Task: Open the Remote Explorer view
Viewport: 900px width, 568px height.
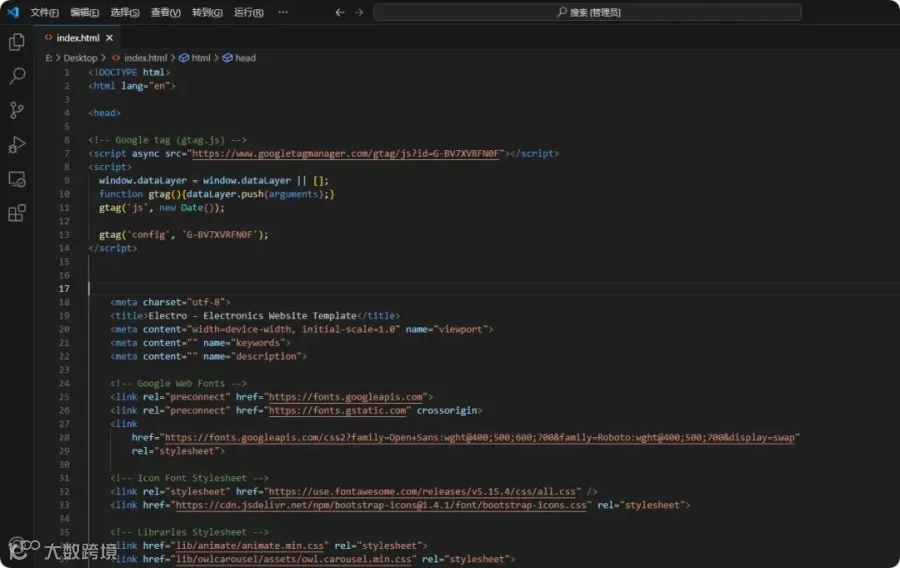Action: 17,179
